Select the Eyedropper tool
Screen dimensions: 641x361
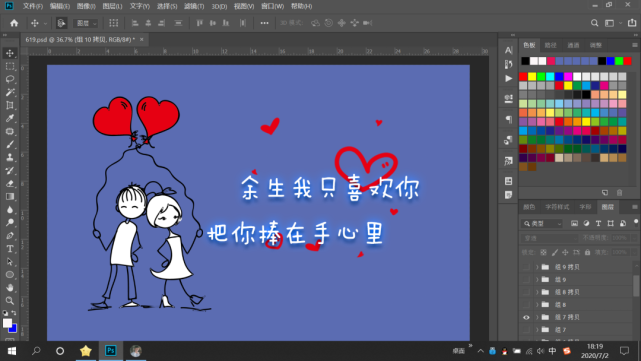click(x=10, y=119)
